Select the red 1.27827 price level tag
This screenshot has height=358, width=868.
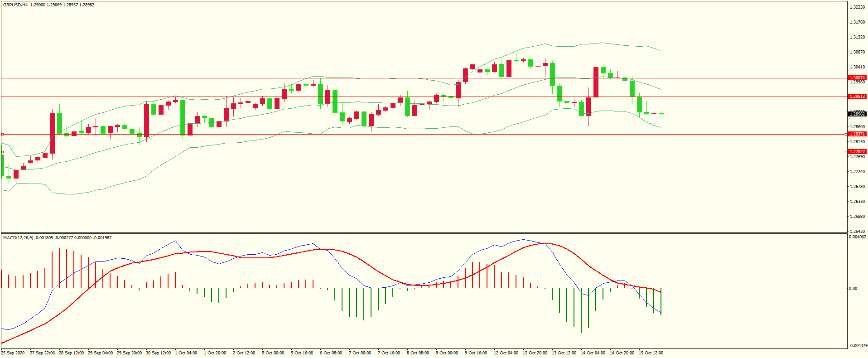857,152
